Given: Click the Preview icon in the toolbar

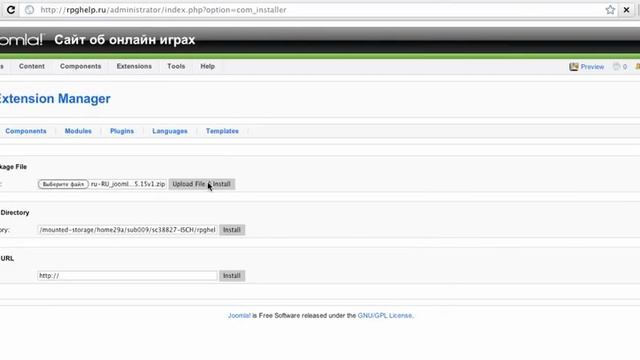Looking at the screenshot, I should tap(574, 67).
